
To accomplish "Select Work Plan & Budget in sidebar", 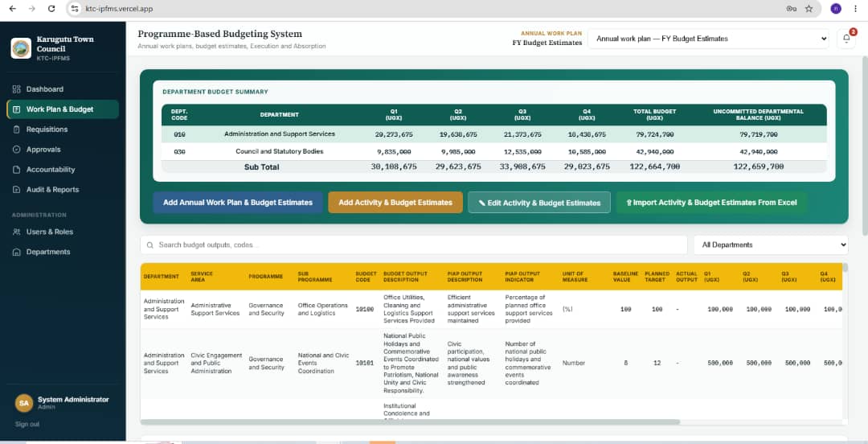I will [x=63, y=109].
